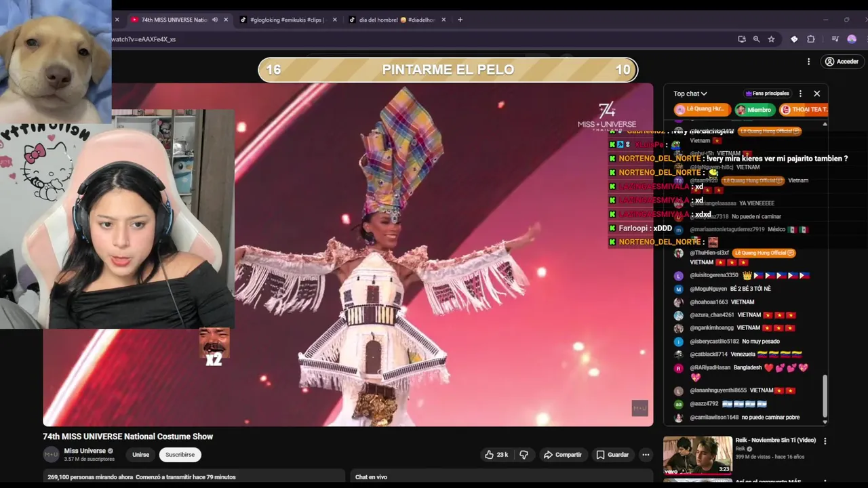The width and height of the screenshot is (868, 488).
Task: Click the address bar URL field
Action: pyautogui.click(x=420, y=39)
